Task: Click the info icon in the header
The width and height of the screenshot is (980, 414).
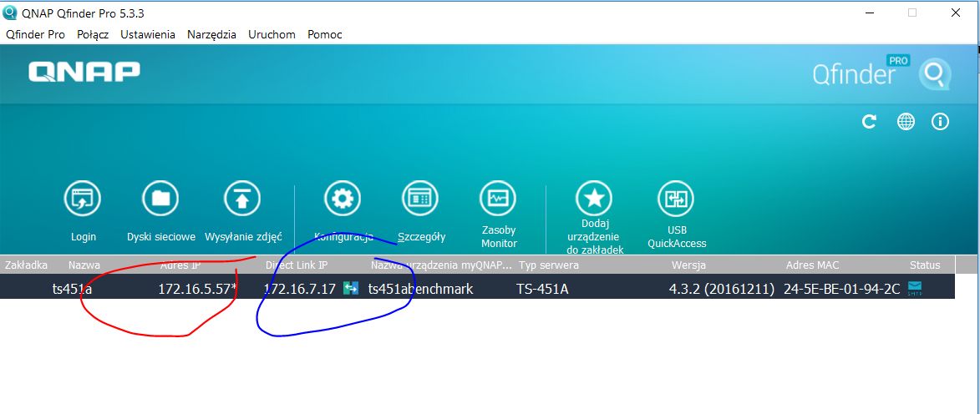Action: coord(940,122)
